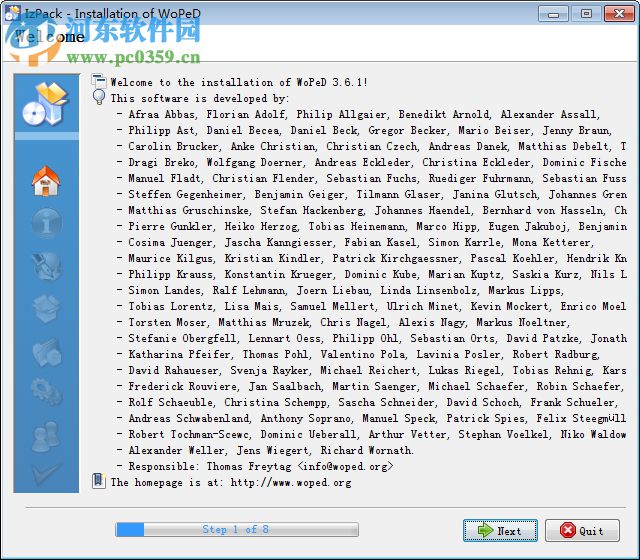Click the homepage text http://www.woped.org
The width and height of the screenshot is (640, 560).
(x=291, y=482)
